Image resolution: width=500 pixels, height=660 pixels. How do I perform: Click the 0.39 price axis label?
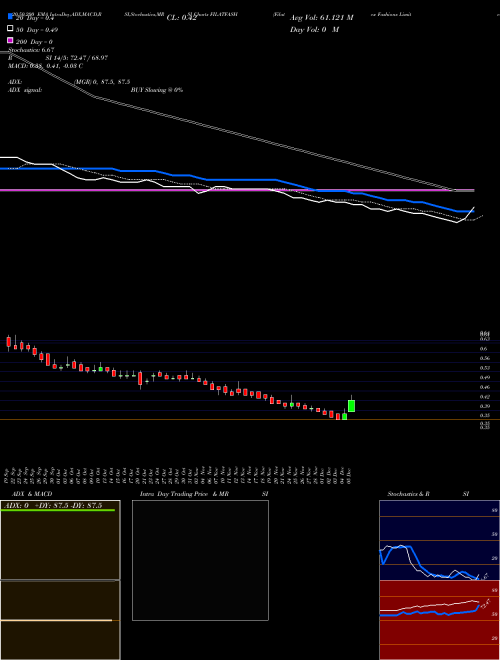click(484, 406)
